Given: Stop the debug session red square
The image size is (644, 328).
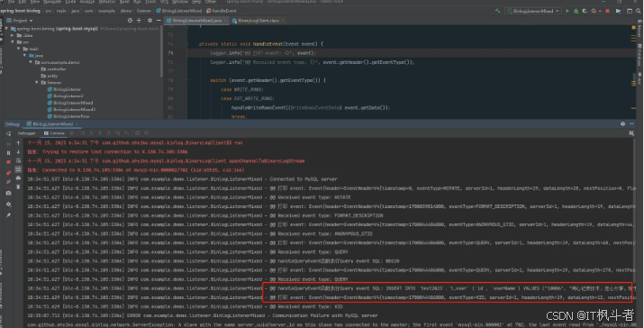Looking at the screenshot, I should (x=9, y=162).
